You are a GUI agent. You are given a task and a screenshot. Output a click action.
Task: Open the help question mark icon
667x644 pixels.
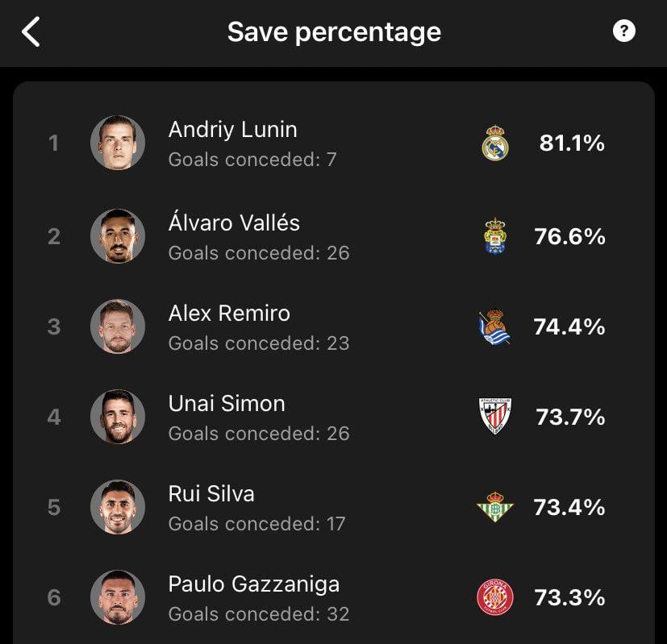coord(624,31)
